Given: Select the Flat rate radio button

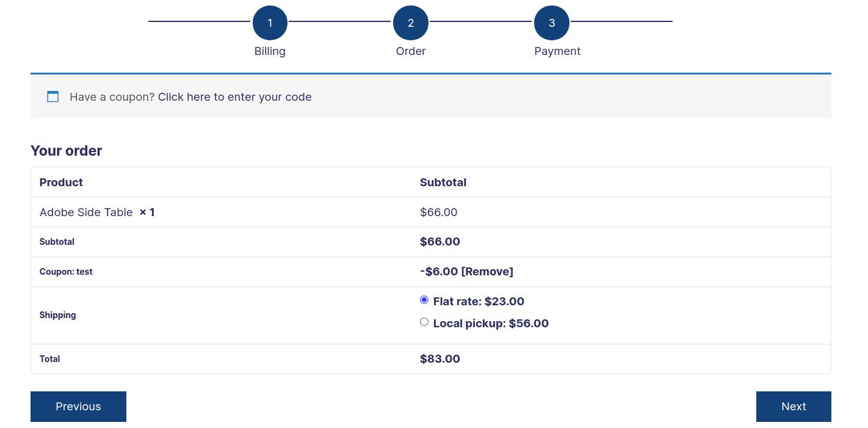Looking at the screenshot, I should click(x=424, y=300).
